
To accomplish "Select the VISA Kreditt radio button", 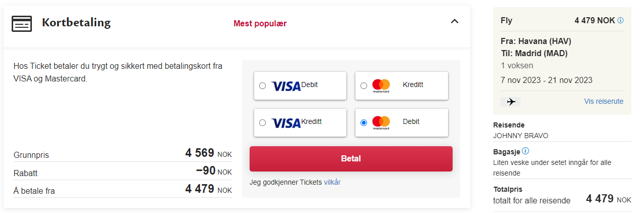I will [262, 122].
